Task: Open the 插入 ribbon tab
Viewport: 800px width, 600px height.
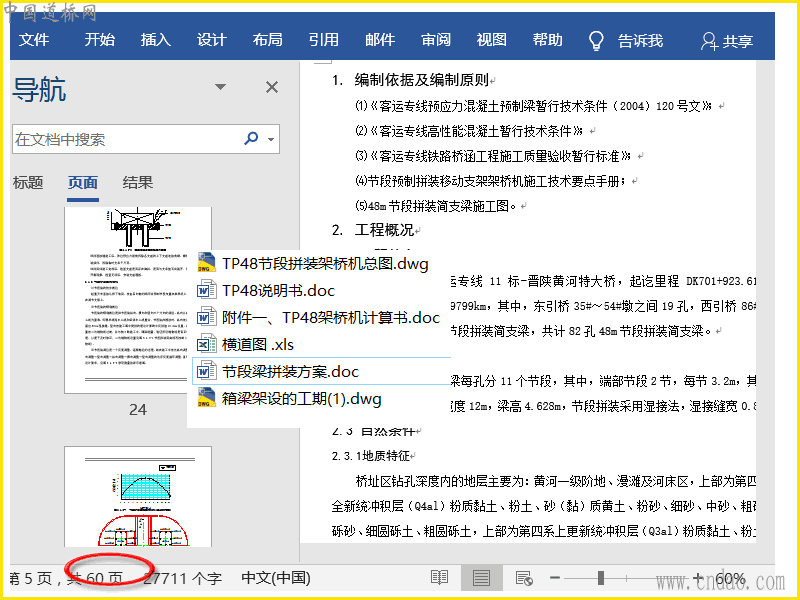Action: (156, 40)
